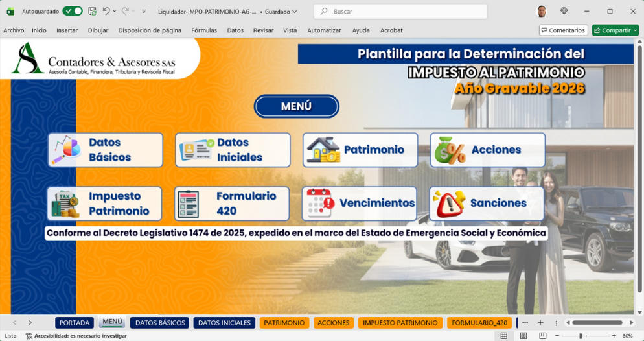Image resolution: width=644 pixels, height=341 pixels.
Task: Open the Sanciones menu card
Action: tap(487, 204)
